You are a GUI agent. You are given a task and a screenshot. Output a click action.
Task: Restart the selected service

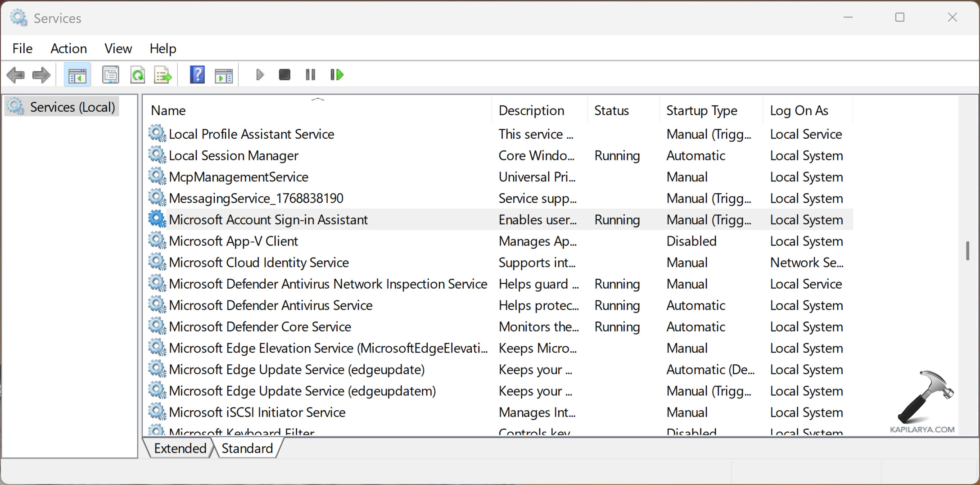(336, 74)
